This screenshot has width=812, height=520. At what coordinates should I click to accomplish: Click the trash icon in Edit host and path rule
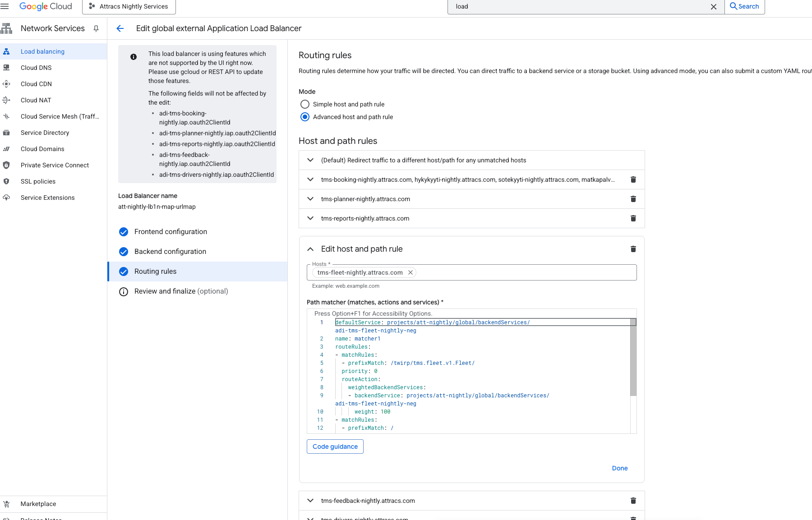click(633, 249)
